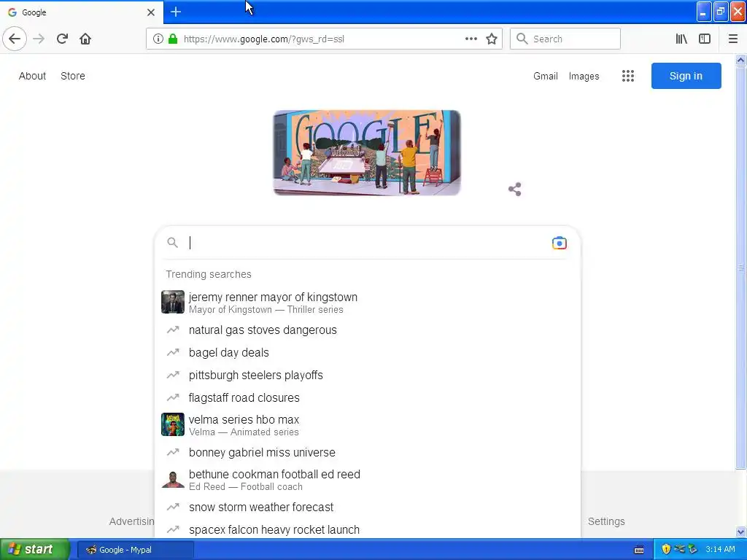Click the security shield tray icon

tap(666, 549)
